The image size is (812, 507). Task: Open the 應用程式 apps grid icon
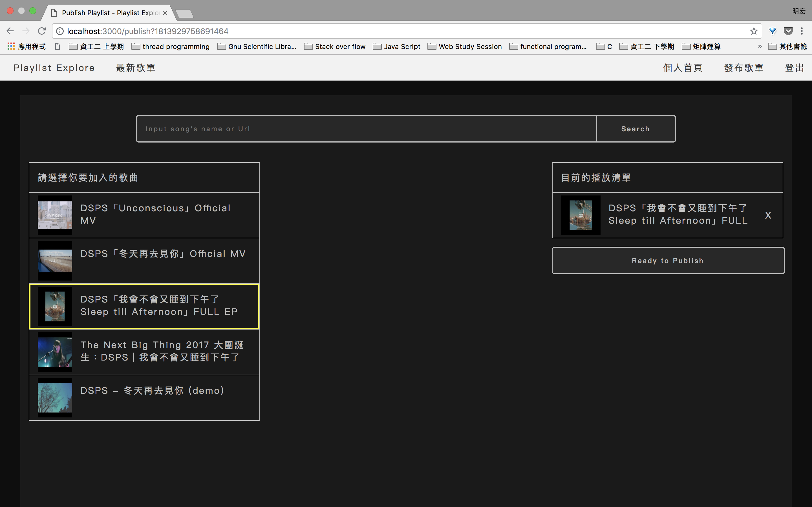pos(11,46)
